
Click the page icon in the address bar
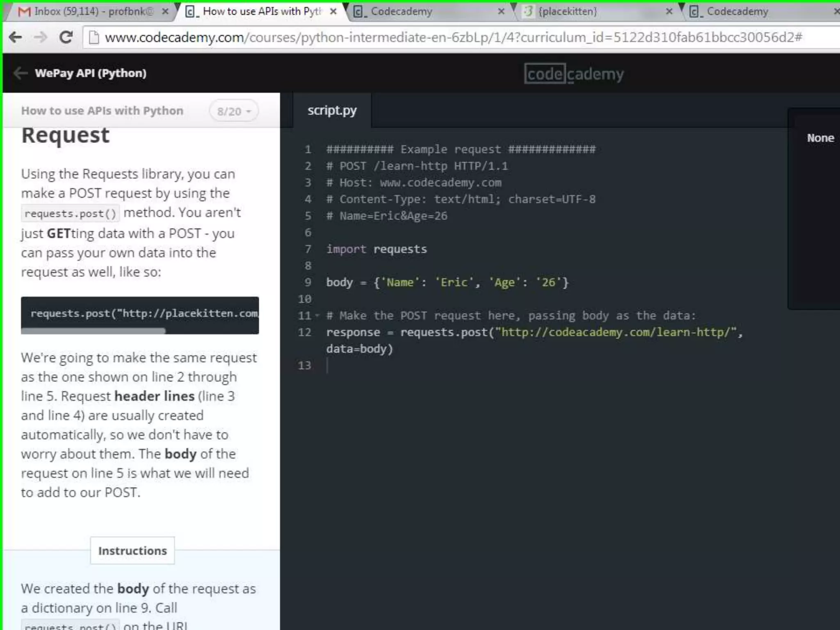click(94, 37)
